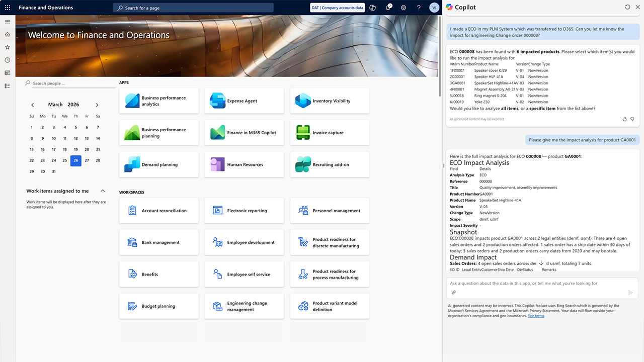Open Invoice capture app tile

click(330, 133)
